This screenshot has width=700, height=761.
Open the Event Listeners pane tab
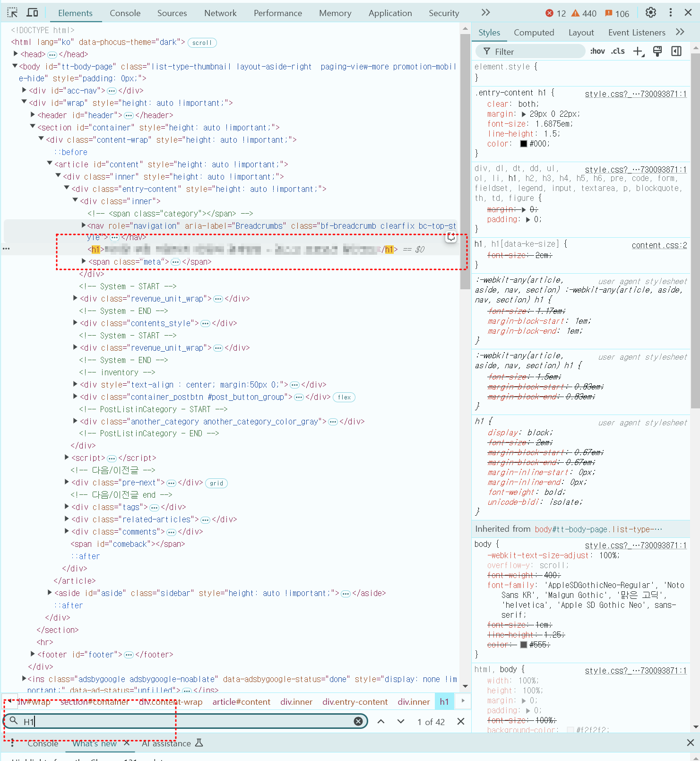[x=637, y=33]
